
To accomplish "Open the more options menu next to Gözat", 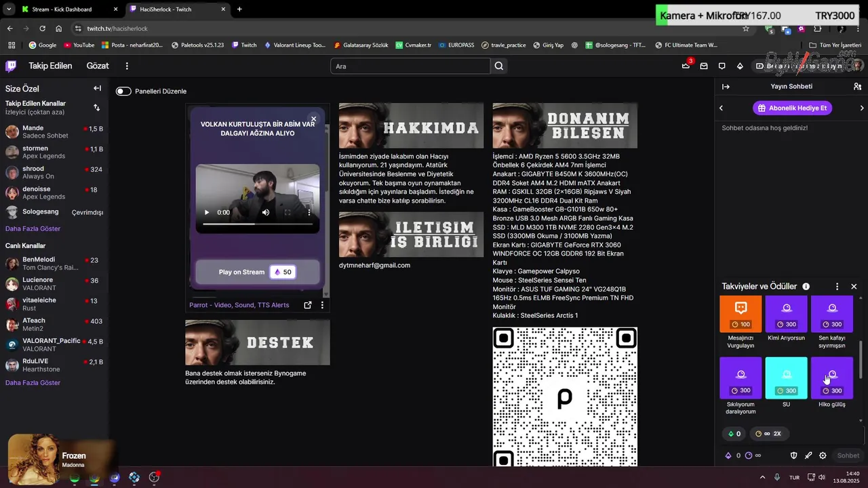I will click(127, 66).
